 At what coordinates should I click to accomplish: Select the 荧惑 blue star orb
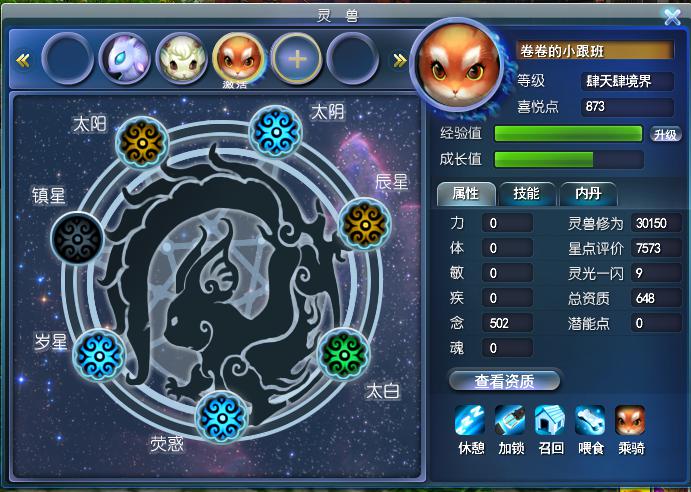click(222, 417)
